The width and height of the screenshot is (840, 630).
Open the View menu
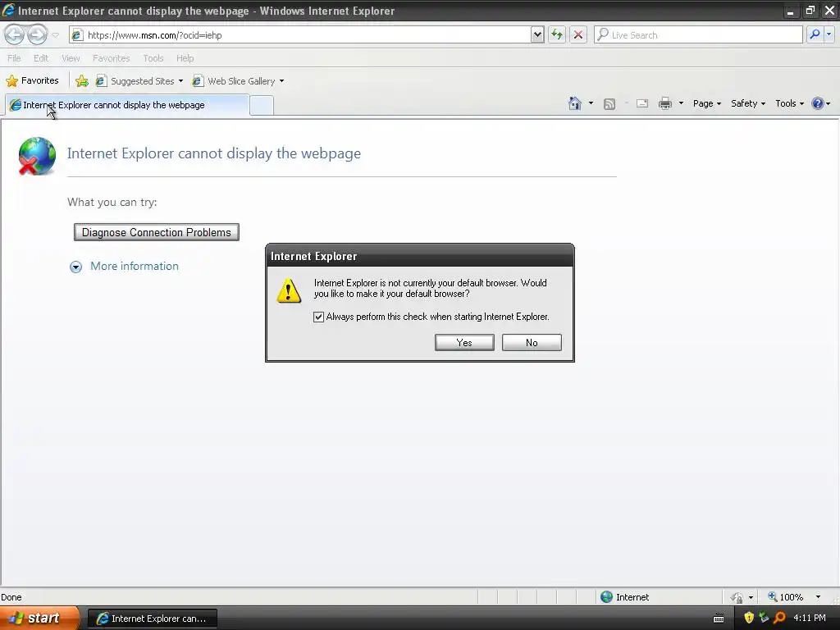point(71,58)
